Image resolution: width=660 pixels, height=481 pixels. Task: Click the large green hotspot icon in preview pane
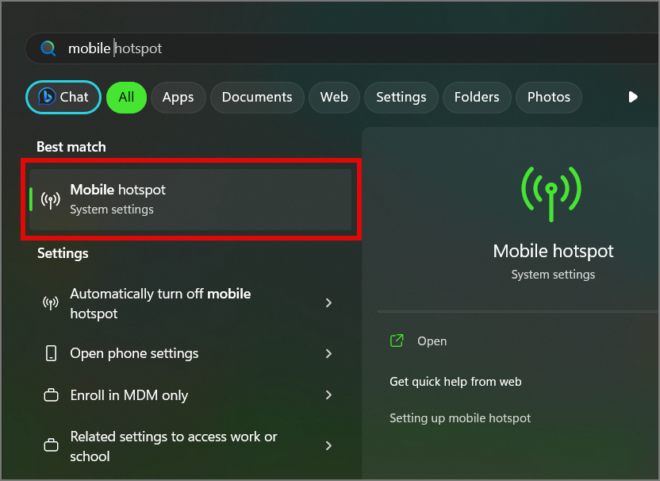tap(551, 194)
